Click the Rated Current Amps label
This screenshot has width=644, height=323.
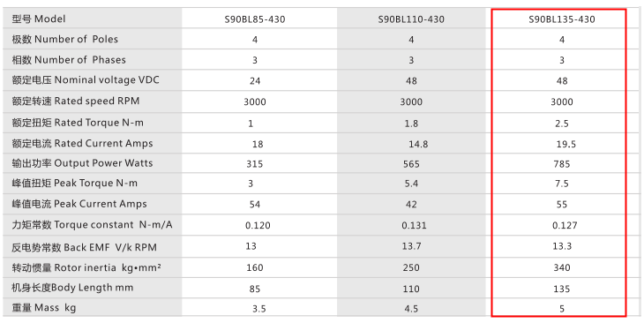click(x=82, y=143)
